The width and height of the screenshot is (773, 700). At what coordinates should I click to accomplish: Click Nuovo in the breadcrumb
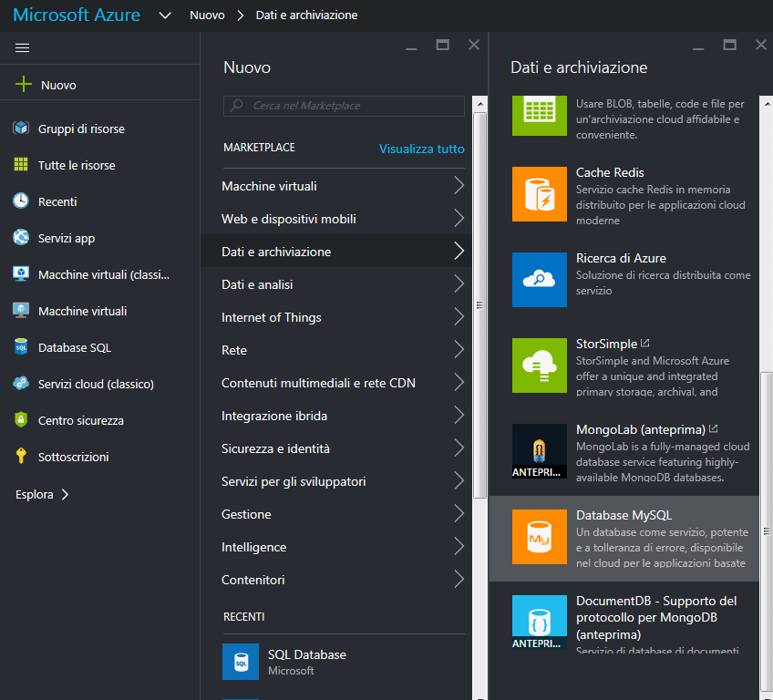click(207, 15)
